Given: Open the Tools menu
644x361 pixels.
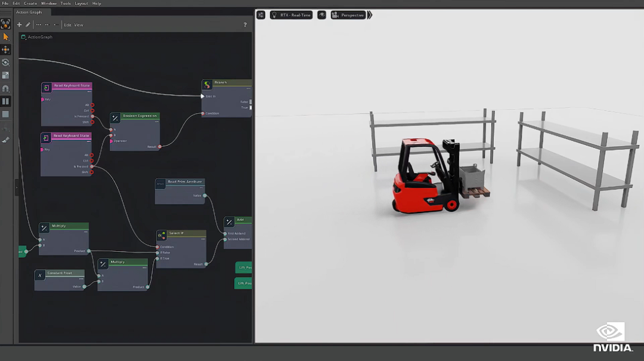Looking at the screenshot, I should click(x=66, y=4).
